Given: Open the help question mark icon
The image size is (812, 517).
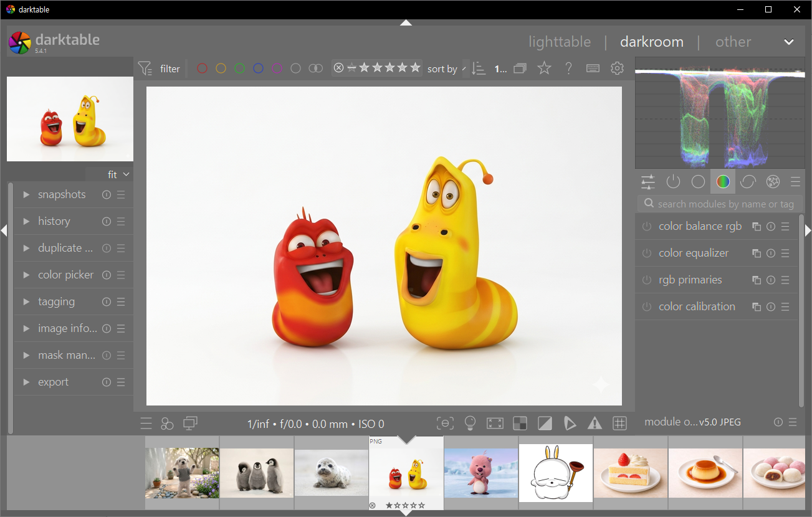Looking at the screenshot, I should [x=568, y=69].
